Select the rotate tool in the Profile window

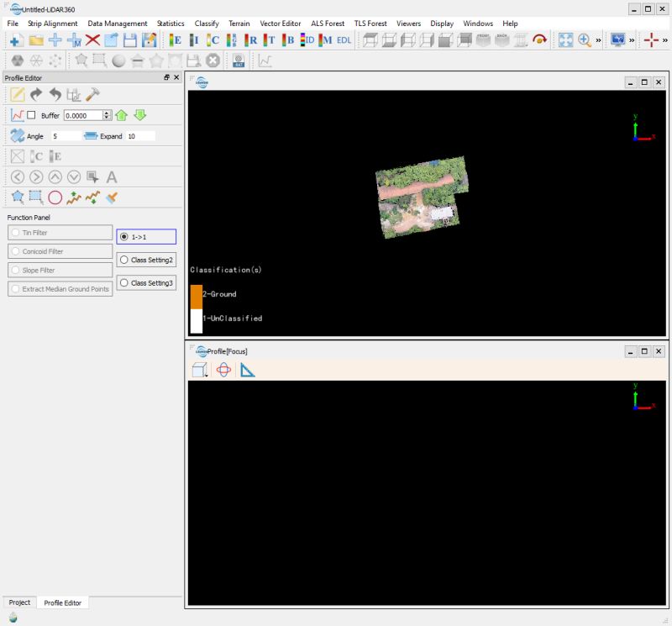(x=223, y=369)
